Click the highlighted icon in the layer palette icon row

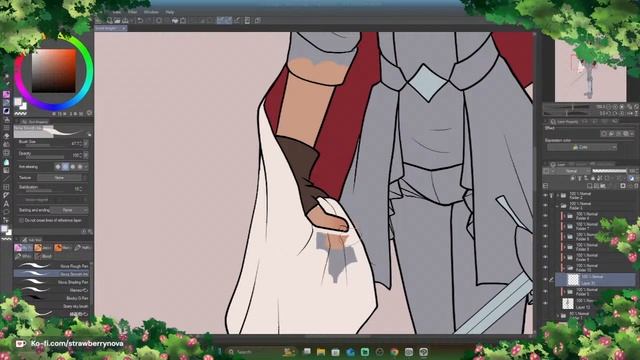tap(631, 178)
